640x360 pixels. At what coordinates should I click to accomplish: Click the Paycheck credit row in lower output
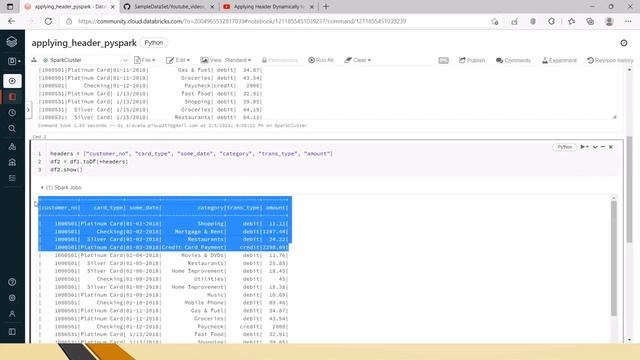click(164, 327)
